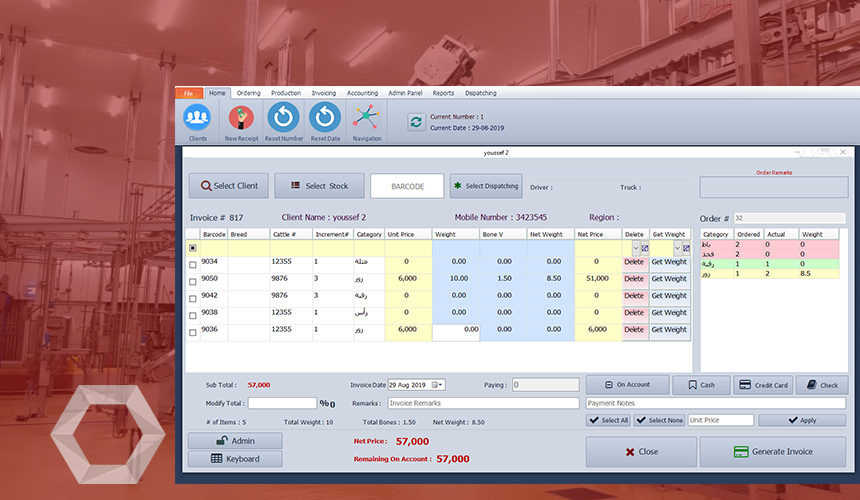Screen dimensions: 860x500
Task: Choose Cash payment
Action: (x=701, y=385)
